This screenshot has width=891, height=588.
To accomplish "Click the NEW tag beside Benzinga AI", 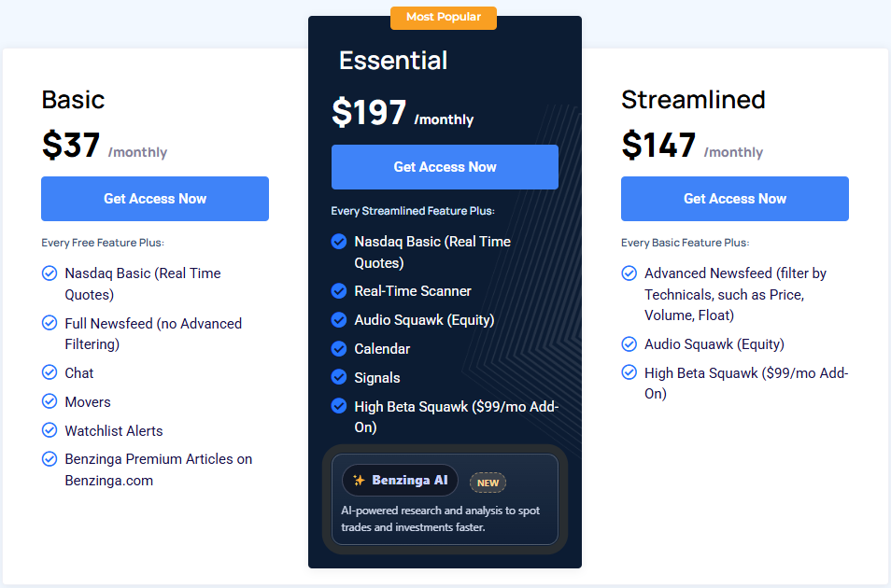I will pyautogui.click(x=488, y=483).
